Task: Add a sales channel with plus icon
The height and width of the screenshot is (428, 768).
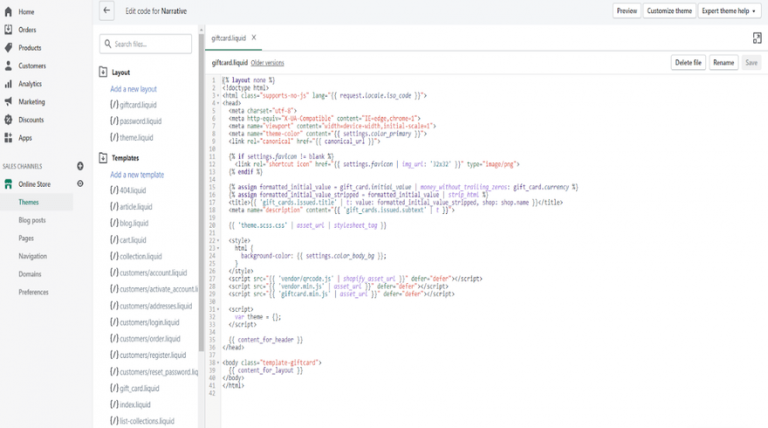Action: (78, 165)
